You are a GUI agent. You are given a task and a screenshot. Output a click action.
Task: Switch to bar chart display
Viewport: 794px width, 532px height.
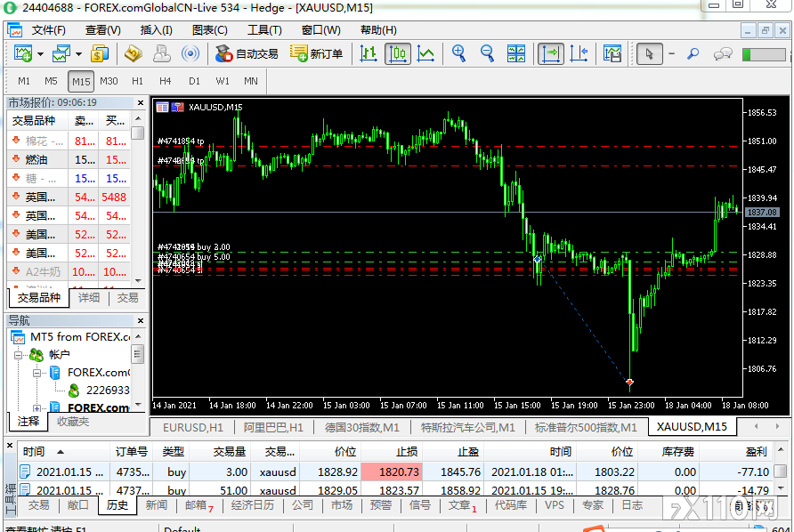click(x=369, y=53)
